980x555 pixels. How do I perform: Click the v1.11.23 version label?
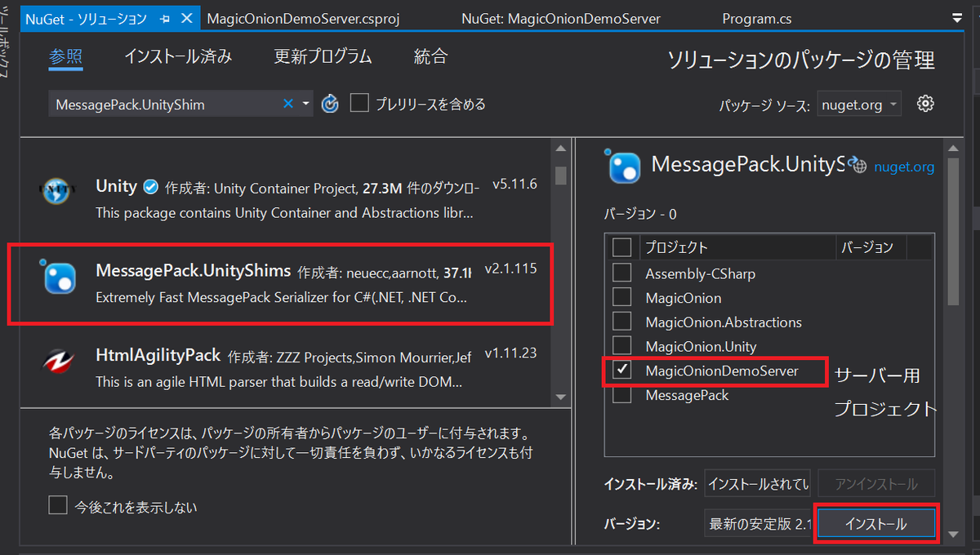click(x=510, y=353)
